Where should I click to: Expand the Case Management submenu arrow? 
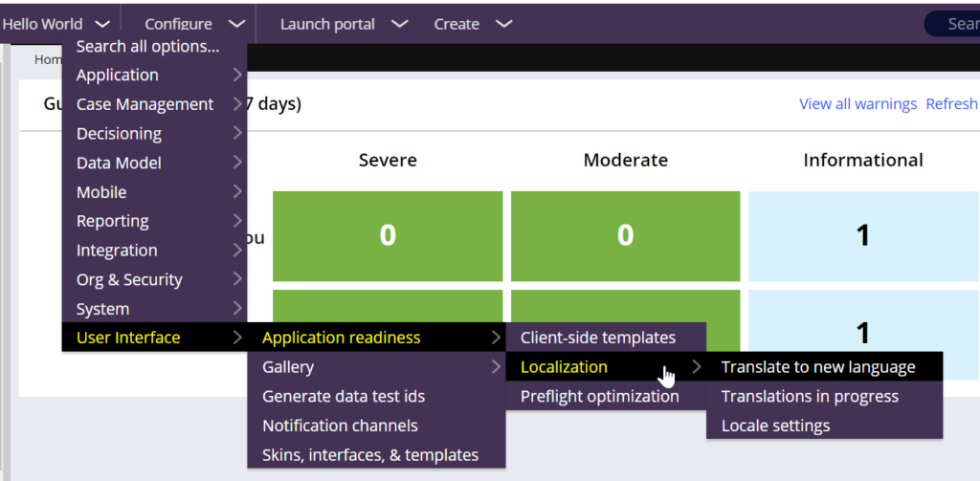(x=237, y=104)
